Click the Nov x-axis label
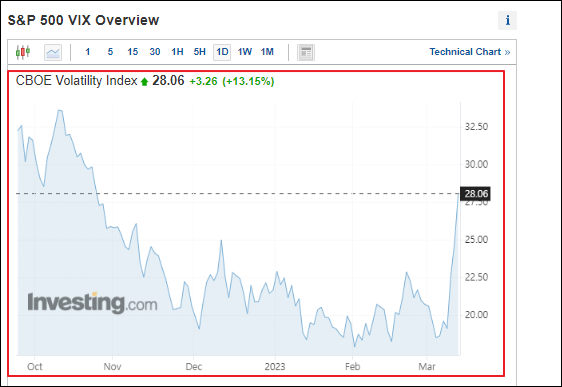Image resolution: width=562 pixels, height=387 pixels. coord(112,367)
